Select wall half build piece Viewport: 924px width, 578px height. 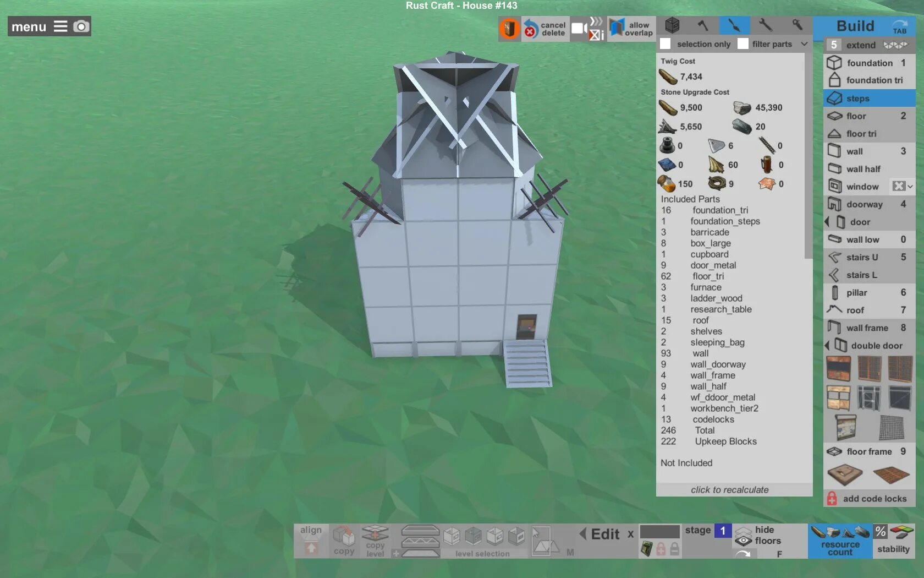click(x=870, y=169)
